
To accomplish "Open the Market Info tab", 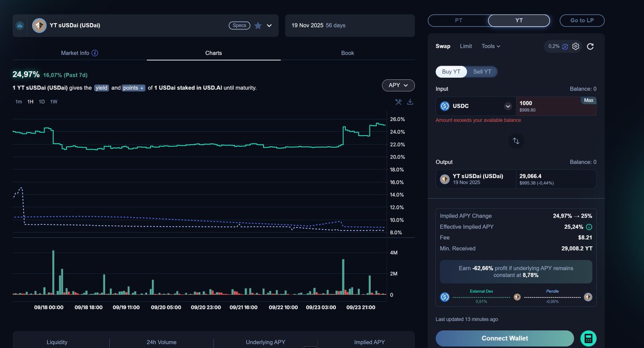I will 75,53.
